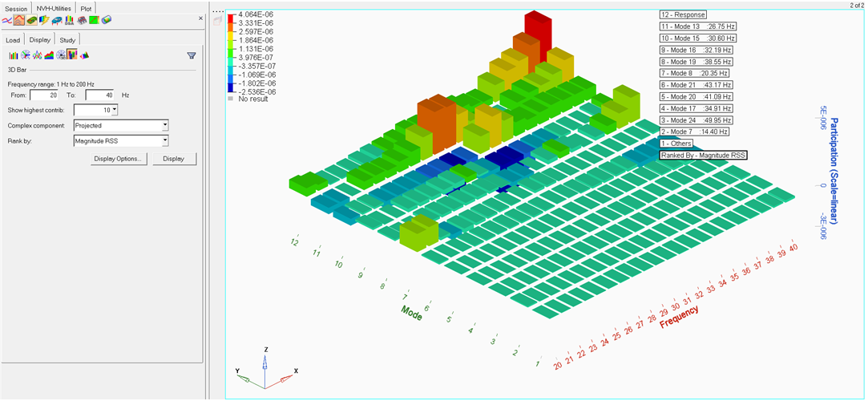Click the dark blue legend swatch

pyautogui.click(x=232, y=88)
